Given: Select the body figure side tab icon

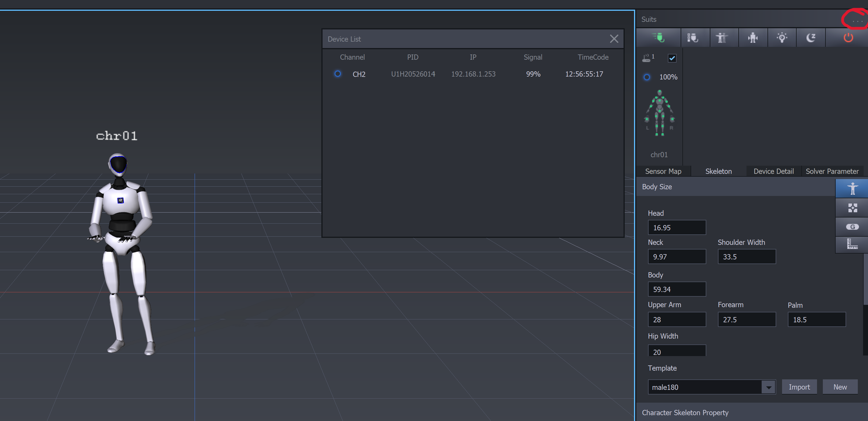Looking at the screenshot, I should point(852,188).
